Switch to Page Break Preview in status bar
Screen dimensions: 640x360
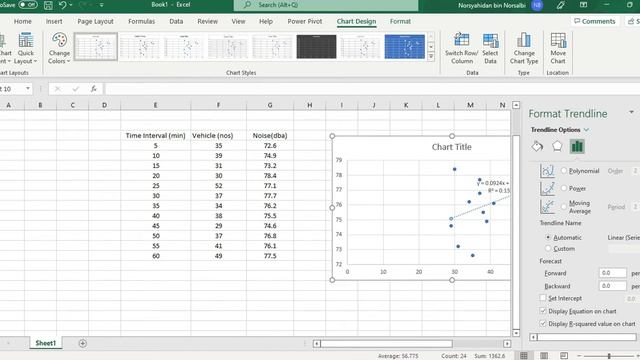tap(564, 356)
